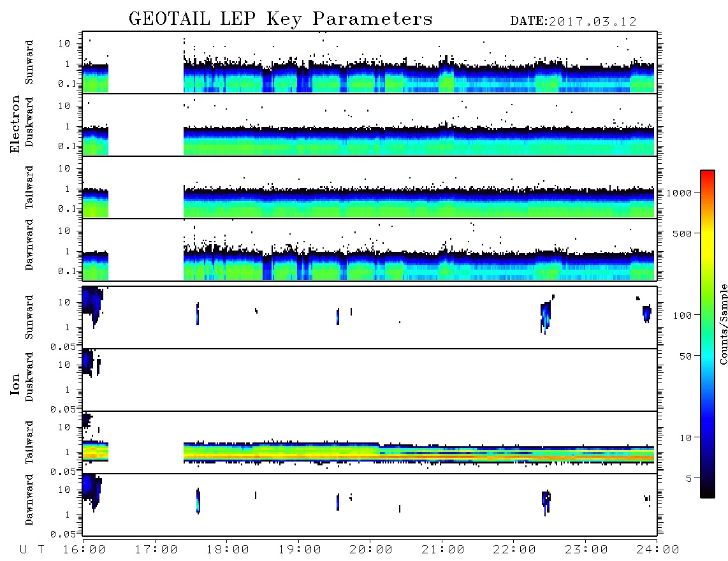This screenshot has width=728, height=561.
Task: Click the Electron Sunward panel label
Action: point(29,62)
